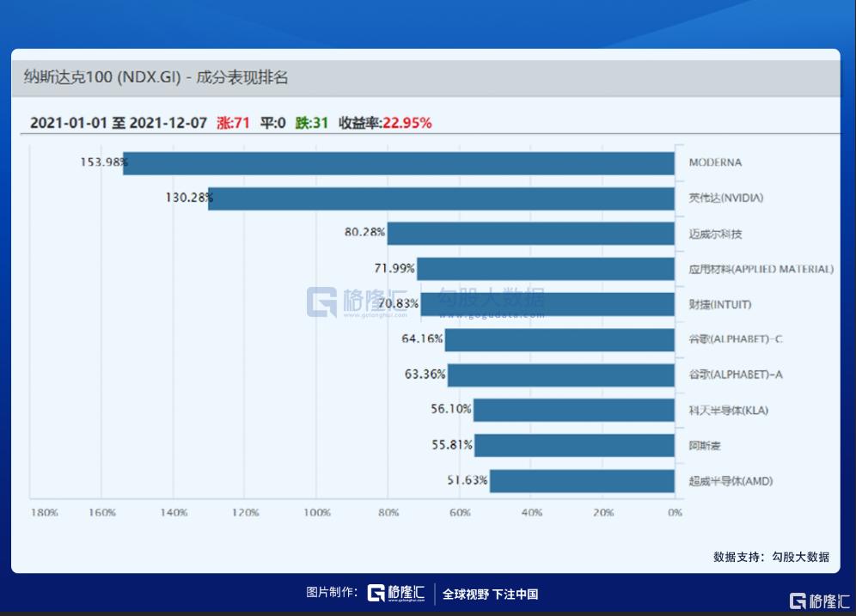Click the 谷歌(ALPHABET)-C label
Screen dimensions: 856x616
(736, 339)
